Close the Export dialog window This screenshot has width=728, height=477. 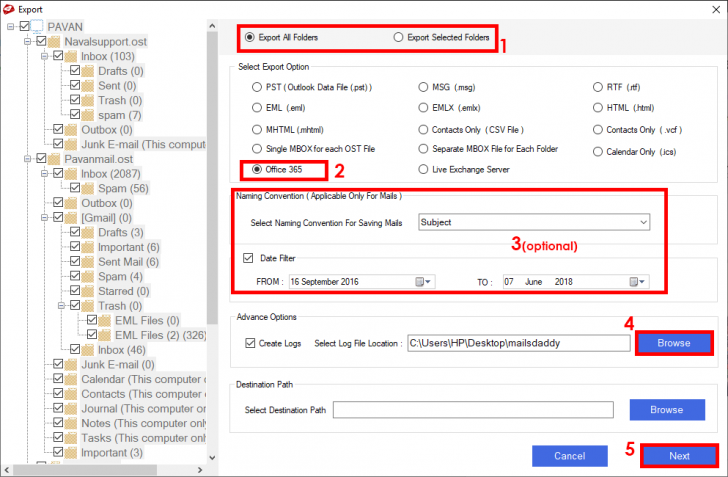716,9
